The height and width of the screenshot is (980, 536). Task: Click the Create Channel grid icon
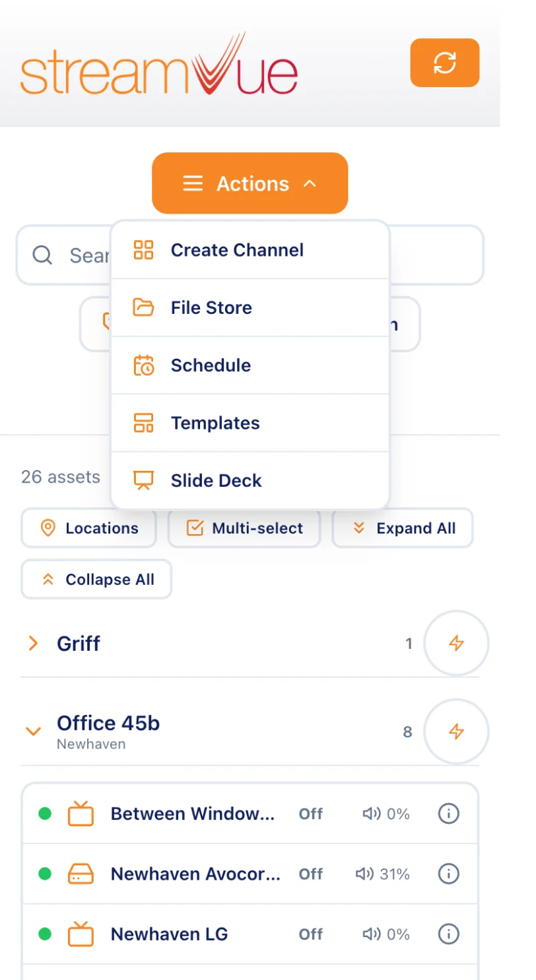(143, 250)
